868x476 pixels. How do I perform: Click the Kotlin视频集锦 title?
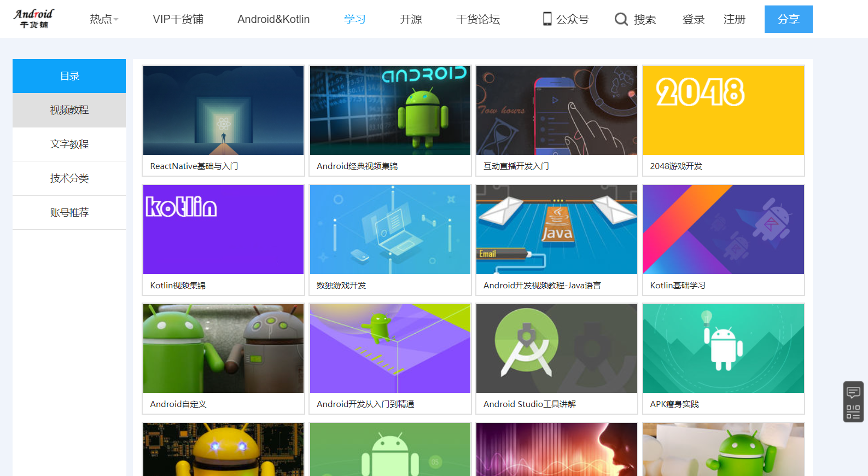[x=178, y=286]
